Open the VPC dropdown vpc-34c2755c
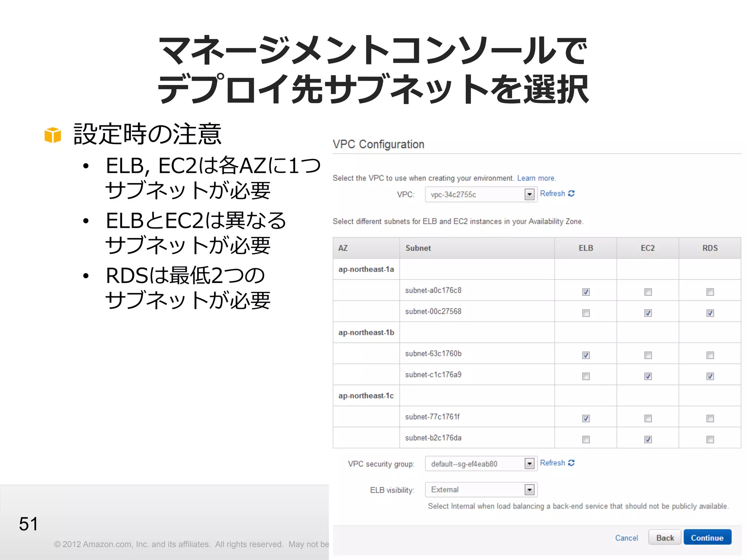The height and width of the screenshot is (560, 747). [x=481, y=194]
